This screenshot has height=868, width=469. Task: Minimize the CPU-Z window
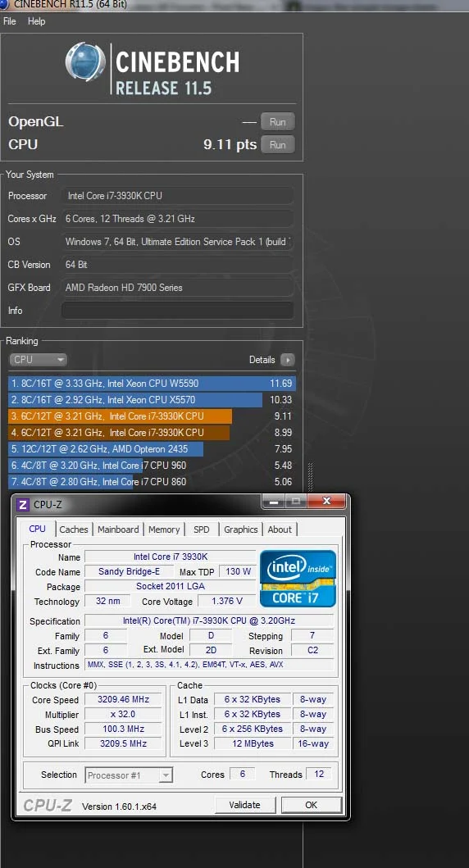pos(272,502)
